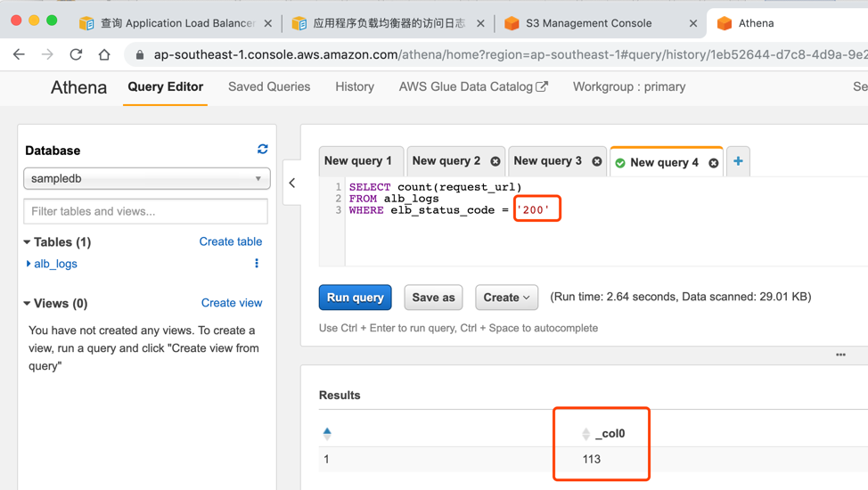
Task: Click the macOS yellow minimize window button
Action: 34,20
